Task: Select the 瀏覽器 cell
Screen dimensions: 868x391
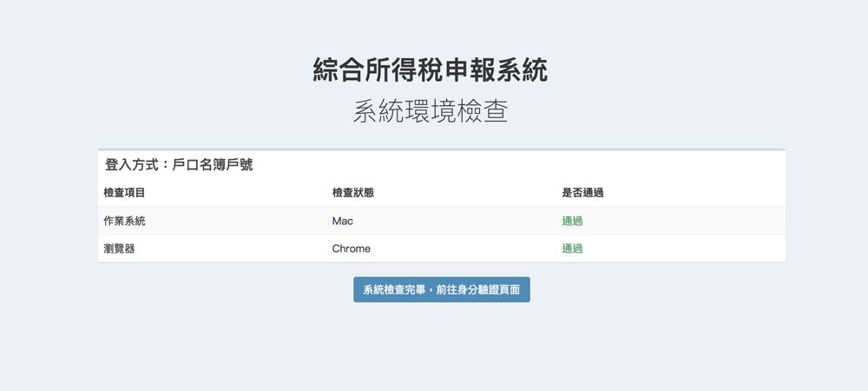Action: (119, 249)
